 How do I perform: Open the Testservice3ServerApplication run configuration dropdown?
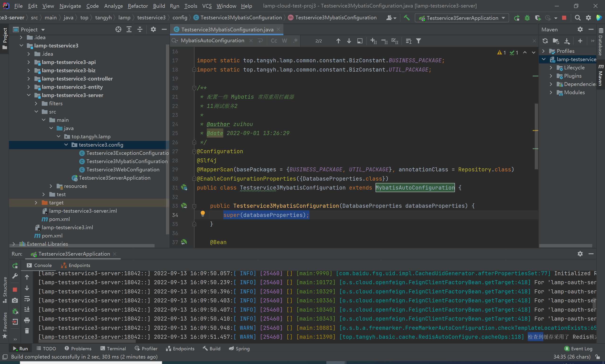coord(462,18)
